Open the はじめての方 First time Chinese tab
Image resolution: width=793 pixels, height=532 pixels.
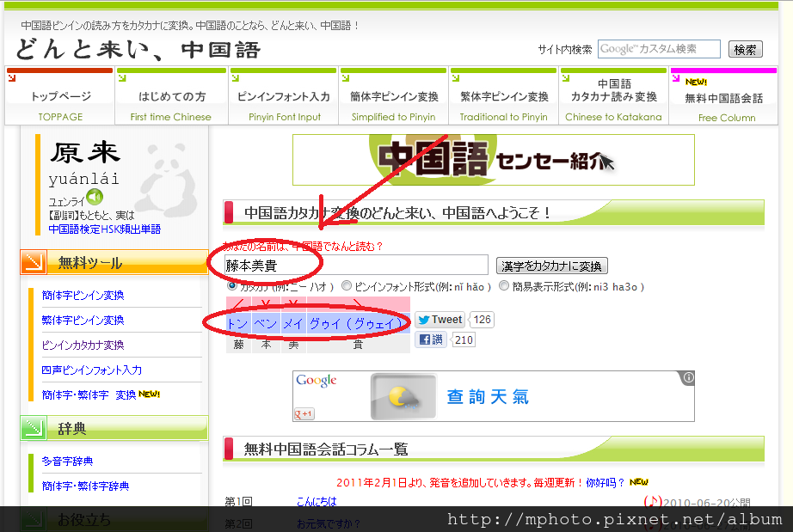(x=171, y=96)
